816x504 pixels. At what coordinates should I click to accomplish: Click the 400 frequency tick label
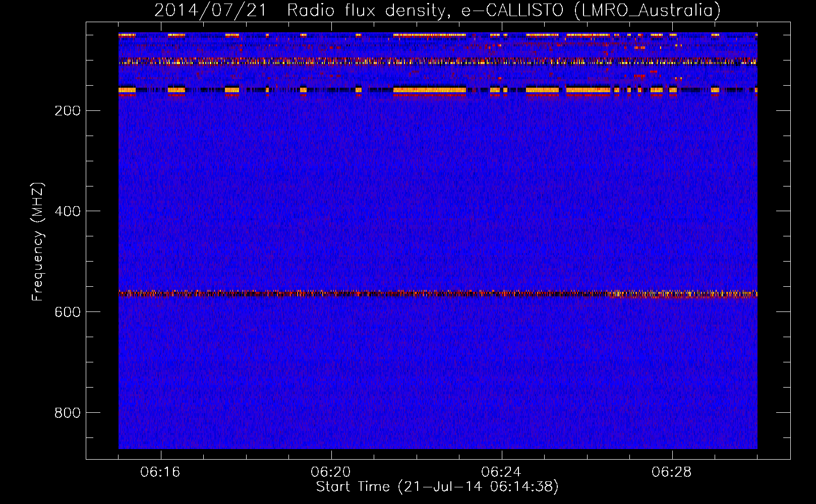coord(68,211)
